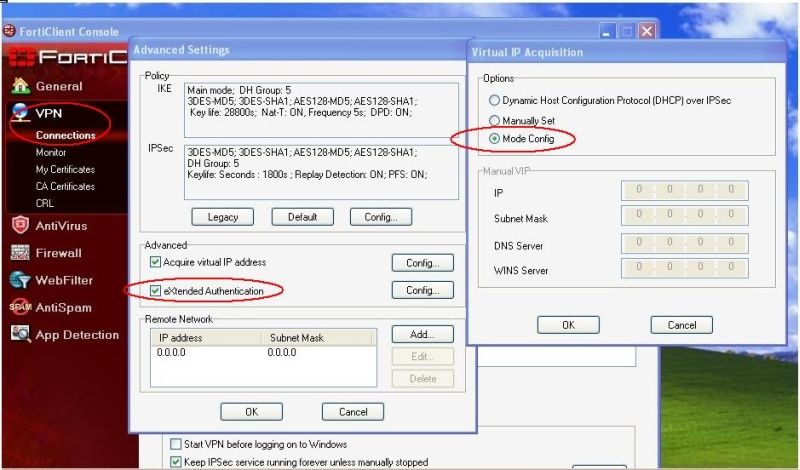The image size is (800, 470).
Task: Click the AntiVirus shield icon
Action: click(x=20, y=225)
